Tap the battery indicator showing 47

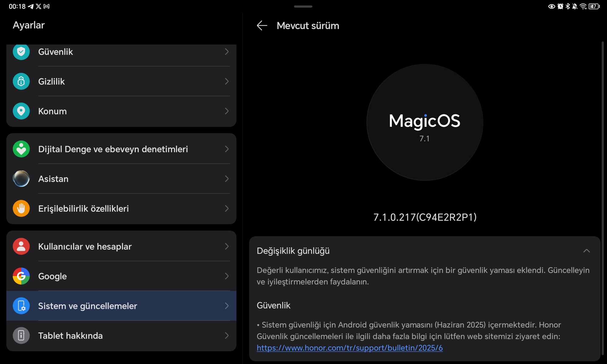pyautogui.click(x=594, y=6)
